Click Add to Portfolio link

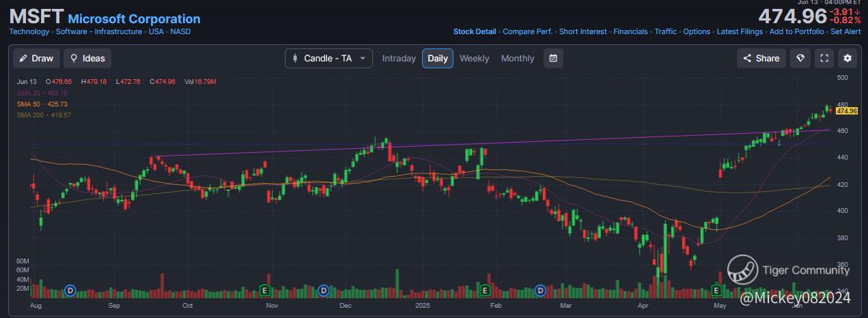click(796, 31)
